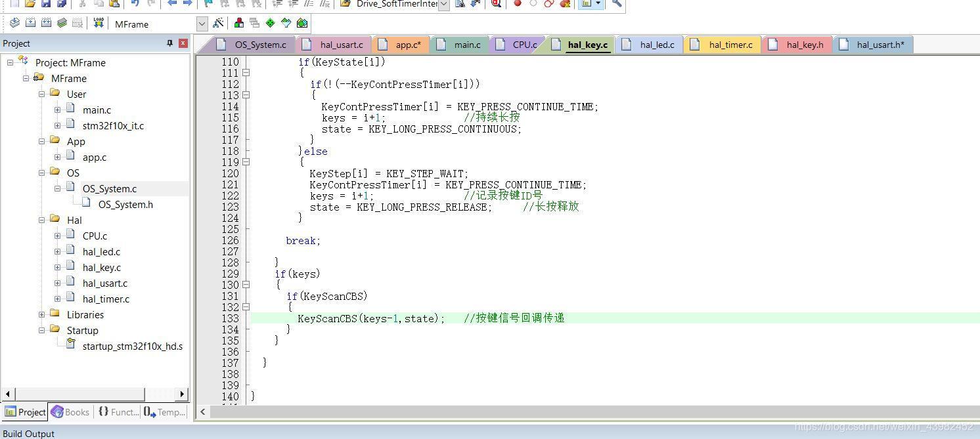This screenshot has height=439, width=980.
Task: Open Manage Multi-Project Workspace icon
Action: (x=254, y=23)
